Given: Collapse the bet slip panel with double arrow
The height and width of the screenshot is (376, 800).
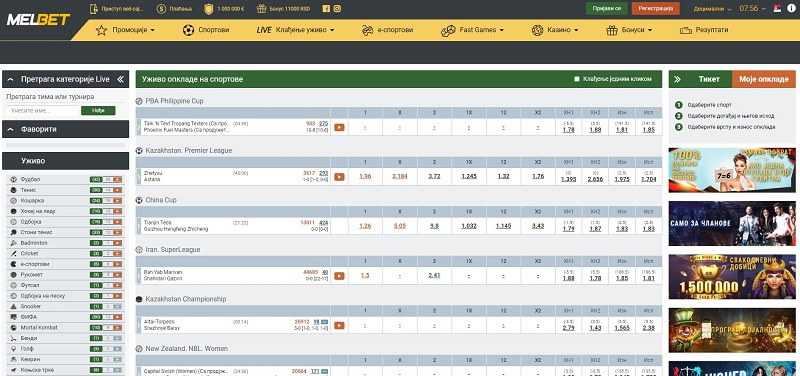Looking at the screenshot, I should [678, 79].
